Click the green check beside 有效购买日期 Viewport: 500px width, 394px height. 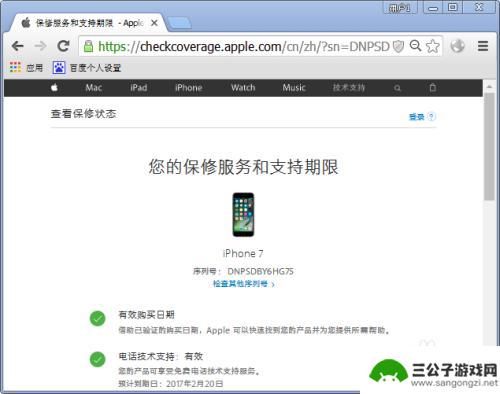coord(97,318)
